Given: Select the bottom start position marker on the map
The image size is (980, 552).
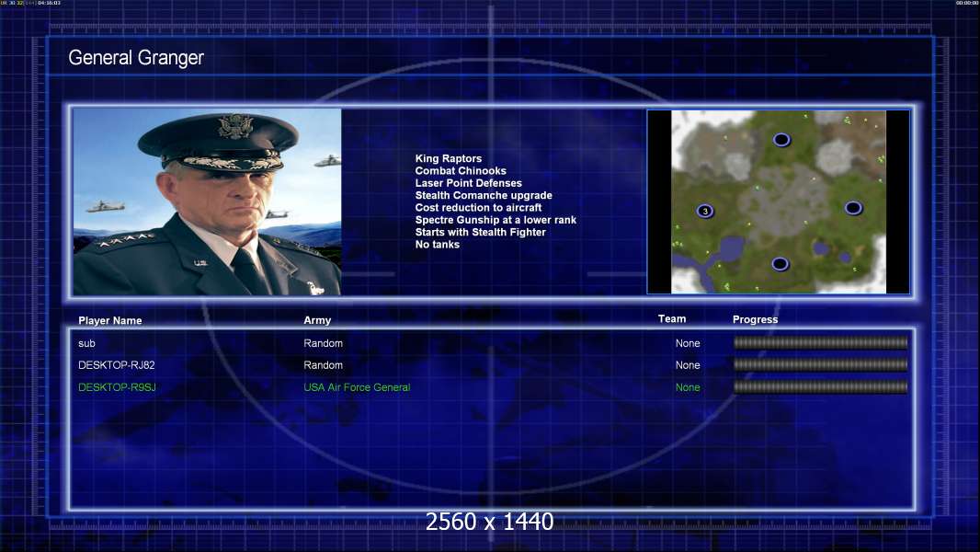Looking at the screenshot, I should point(780,264).
